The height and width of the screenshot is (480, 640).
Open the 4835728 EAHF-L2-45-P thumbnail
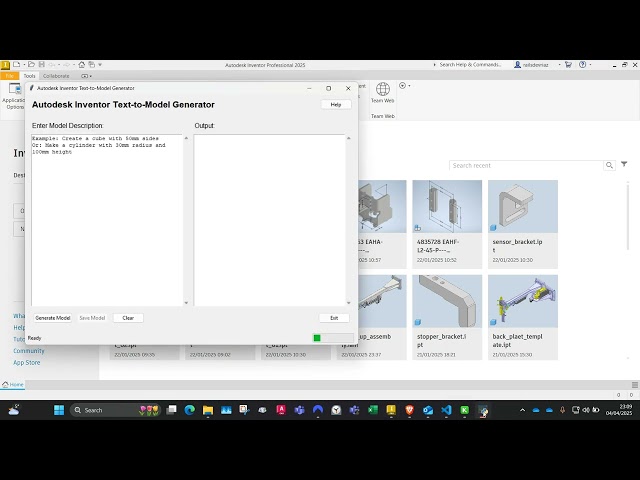click(x=447, y=207)
